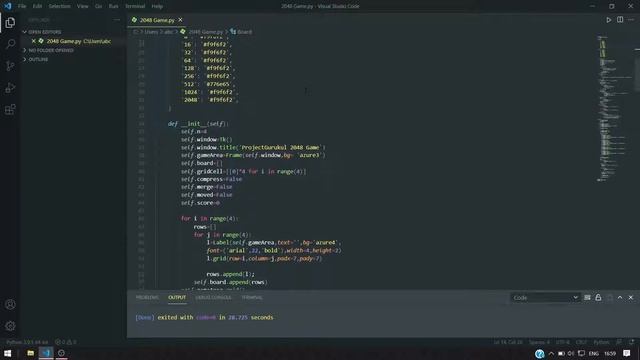Click Spaces indentation setting in status bar
Viewport: 640px width, 360px height.
click(x=539, y=342)
